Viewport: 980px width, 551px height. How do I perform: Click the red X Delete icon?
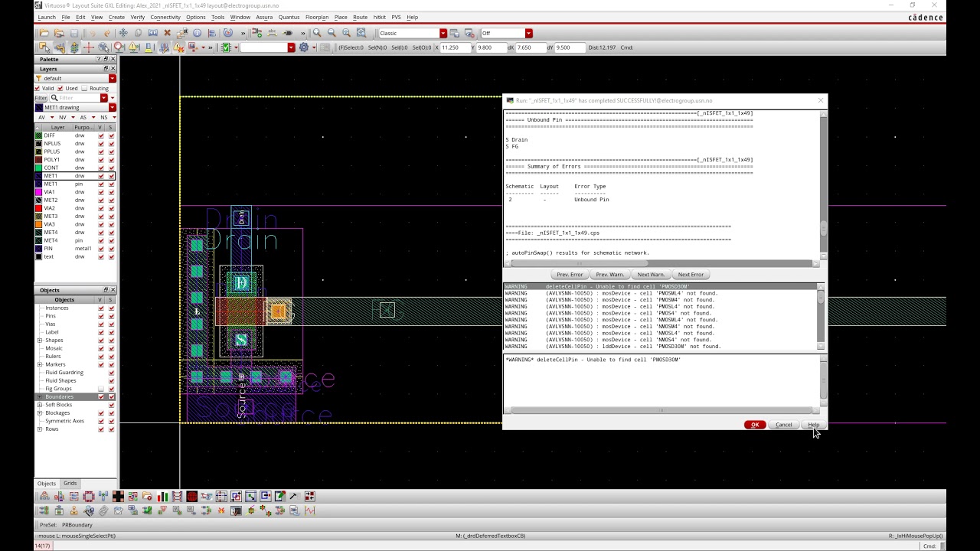click(167, 33)
